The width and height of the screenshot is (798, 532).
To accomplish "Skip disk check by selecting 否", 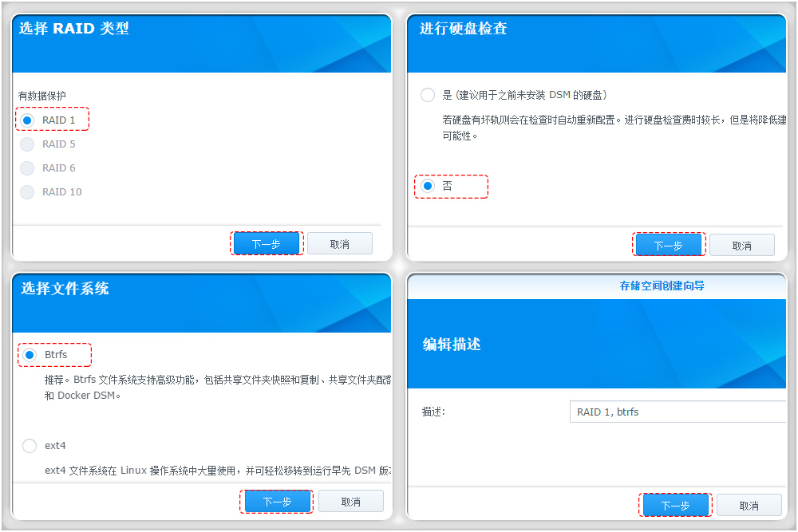I will pos(427,185).
